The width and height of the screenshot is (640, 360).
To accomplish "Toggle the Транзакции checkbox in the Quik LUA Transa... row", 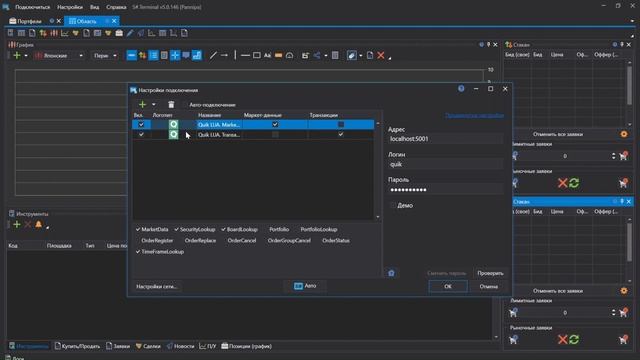I will (341, 134).
